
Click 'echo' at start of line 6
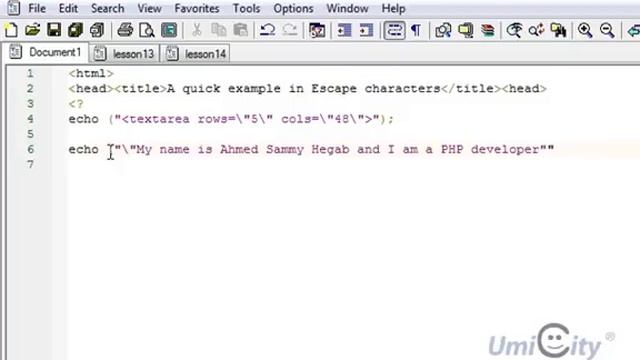[84, 149]
